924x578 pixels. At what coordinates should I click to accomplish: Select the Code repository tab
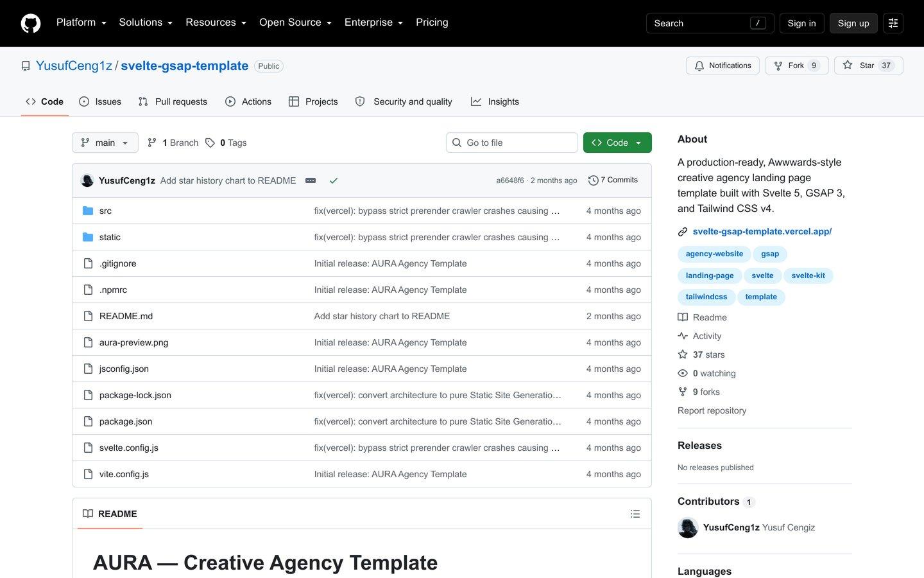coord(44,101)
